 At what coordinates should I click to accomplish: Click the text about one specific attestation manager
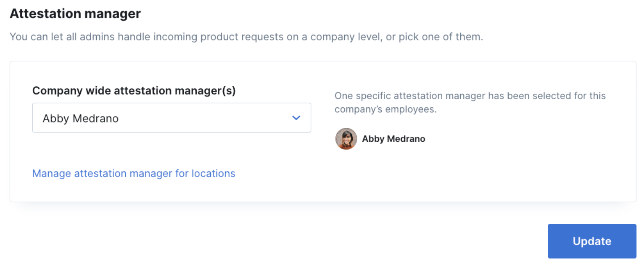tap(470, 102)
